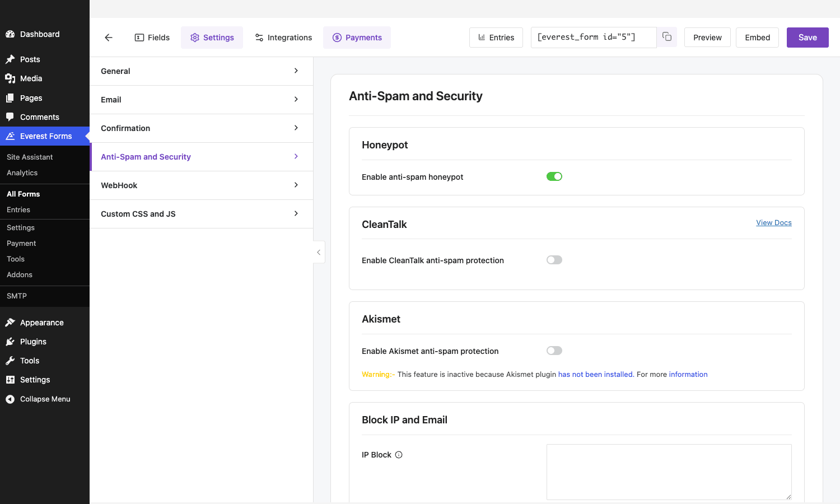The height and width of the screenshot is (504, 840).
Task: Open the Integrations tab
Action: (x=283, y=38)
